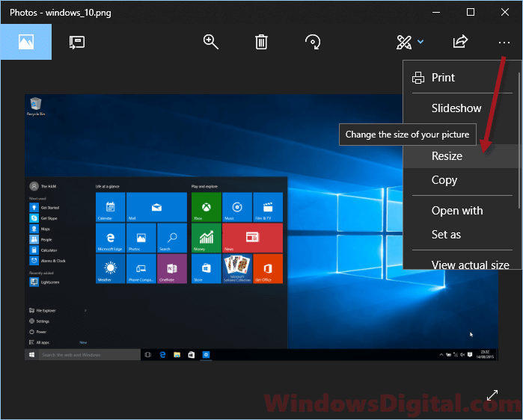Rotate the picture with the rotate icon

313,42
